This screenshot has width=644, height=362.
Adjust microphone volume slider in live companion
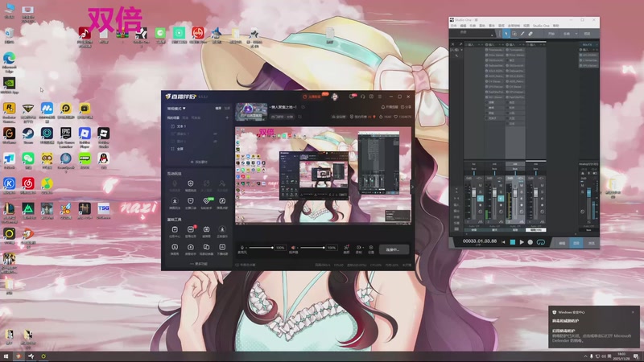[260, 248]
